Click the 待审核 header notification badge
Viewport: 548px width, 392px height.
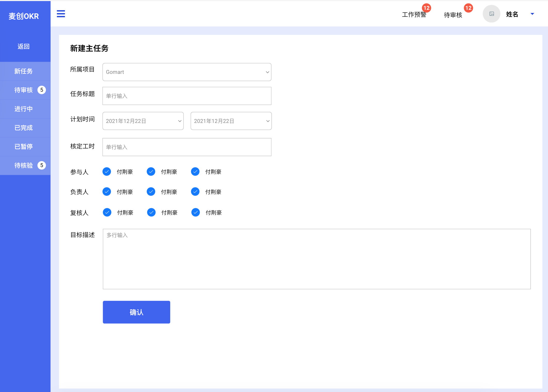[x=468, y=8]
